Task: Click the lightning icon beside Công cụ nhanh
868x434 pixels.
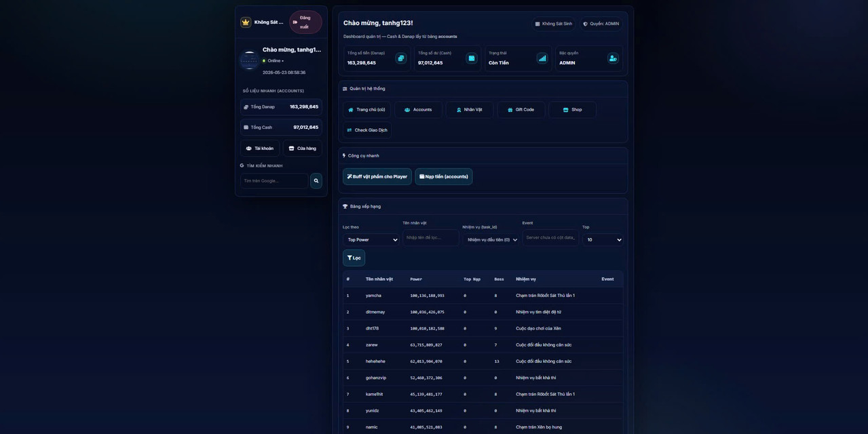Action: tap(344, 156)
